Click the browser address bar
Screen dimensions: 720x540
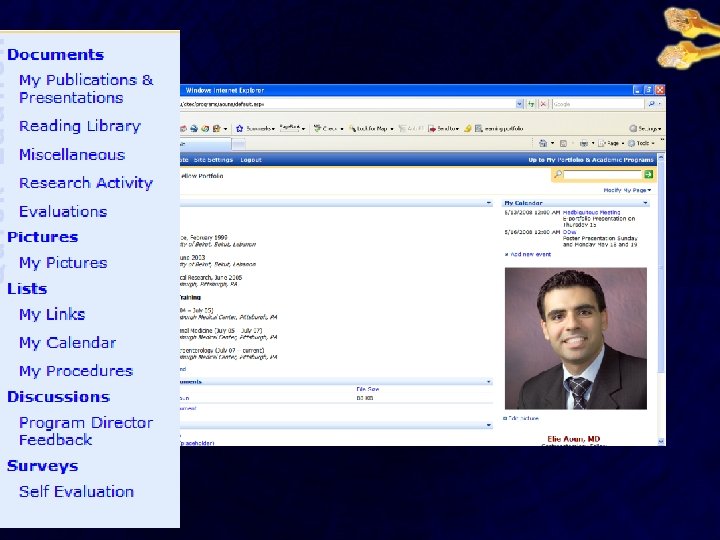[x=347, y=104]
